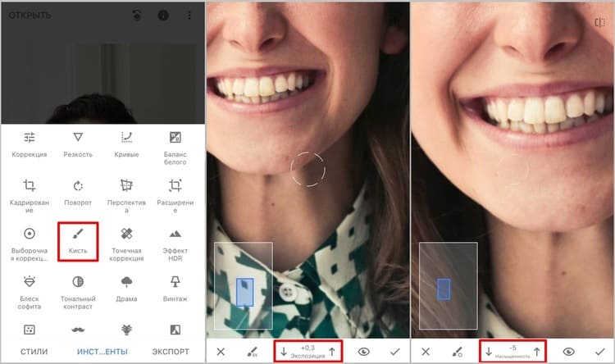615x364 pixels.
Task: Tap the ОТКРЫТЬ button
Action: pyautogui.click(x=30, y=16)
